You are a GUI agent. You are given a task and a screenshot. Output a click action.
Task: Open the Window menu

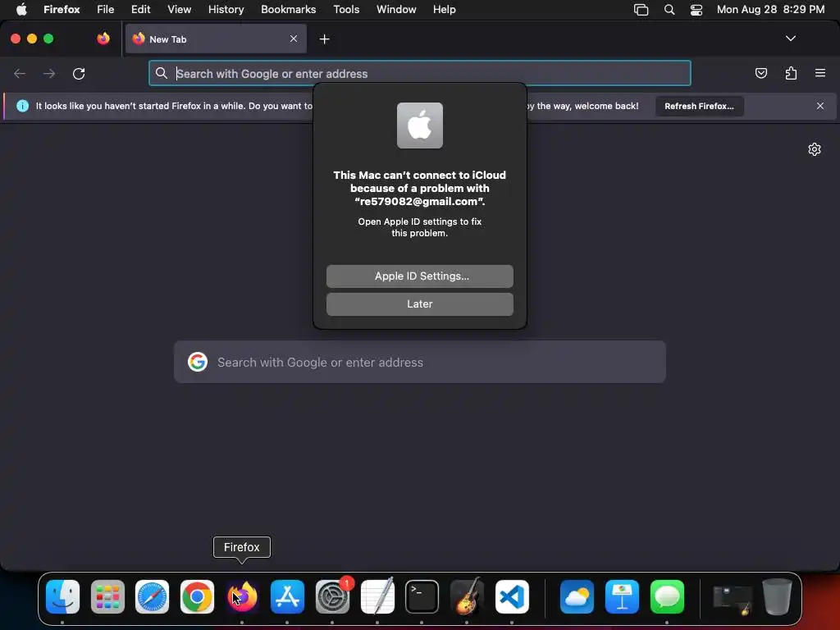[396, 9]
